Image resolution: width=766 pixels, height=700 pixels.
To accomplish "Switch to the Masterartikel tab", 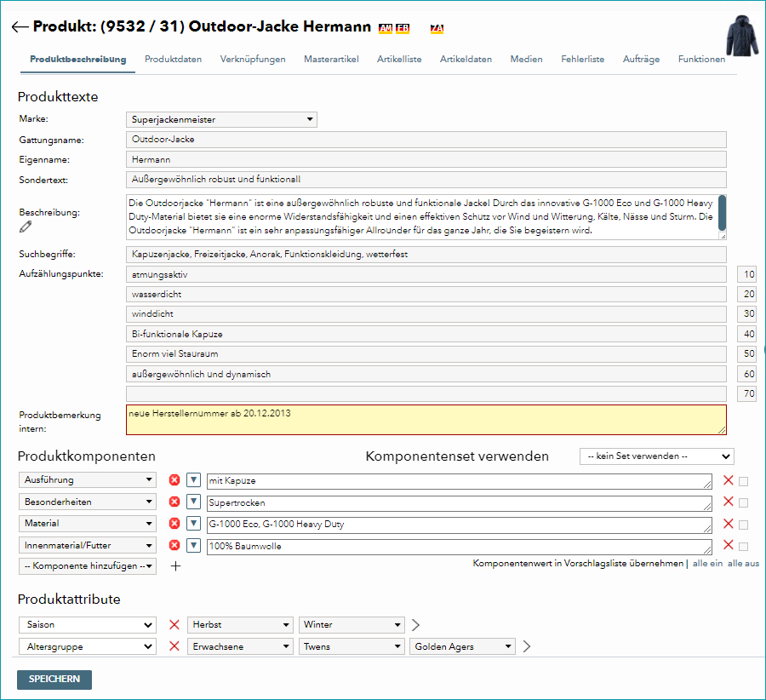I will [331, 59].
